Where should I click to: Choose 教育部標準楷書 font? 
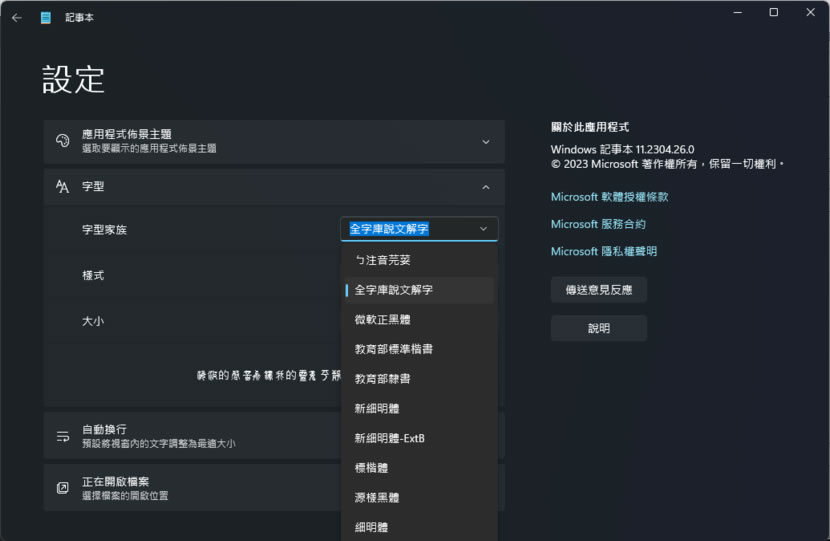coord(419,349)
